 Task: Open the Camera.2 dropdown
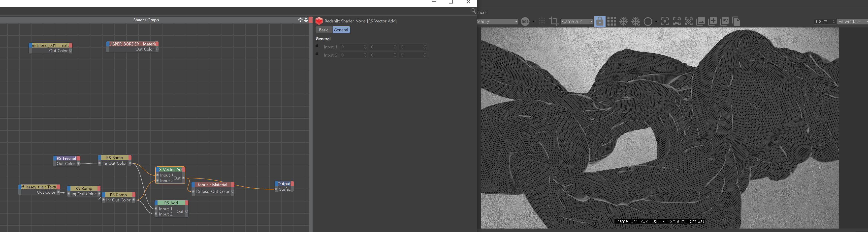pos(577,22)
